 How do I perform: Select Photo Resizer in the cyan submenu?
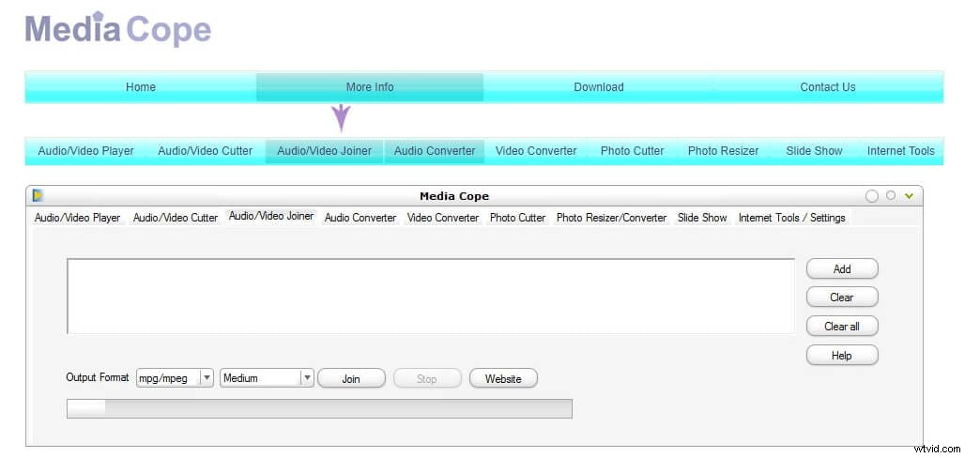pyautogui.click(x=723, y=150)
